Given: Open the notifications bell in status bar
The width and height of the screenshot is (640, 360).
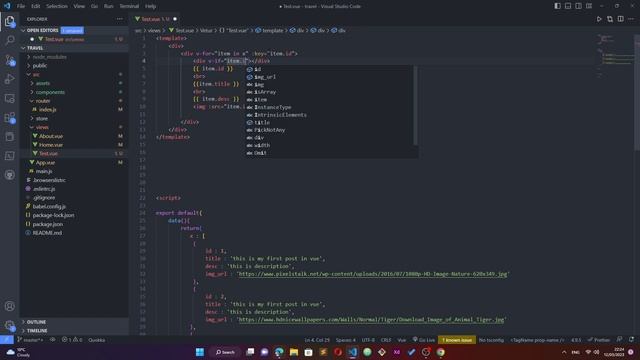Looking at the screenshot, I should click(x=631, y=340).
